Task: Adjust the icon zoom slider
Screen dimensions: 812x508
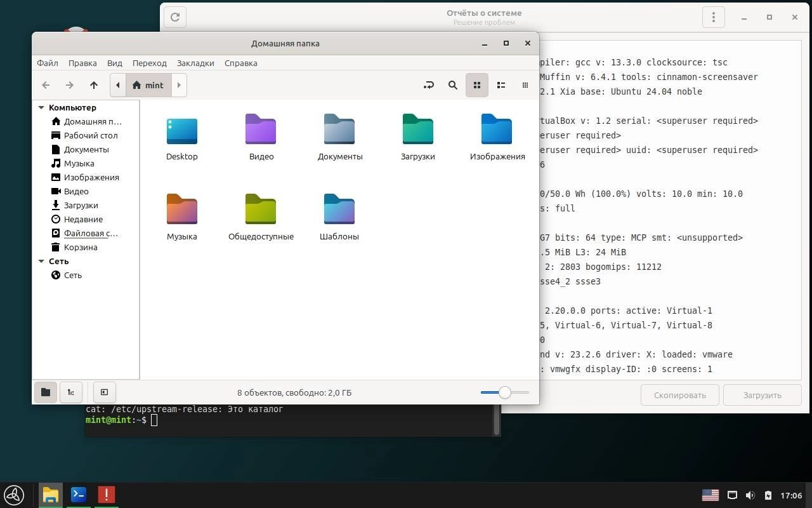Action: (505, 392)
